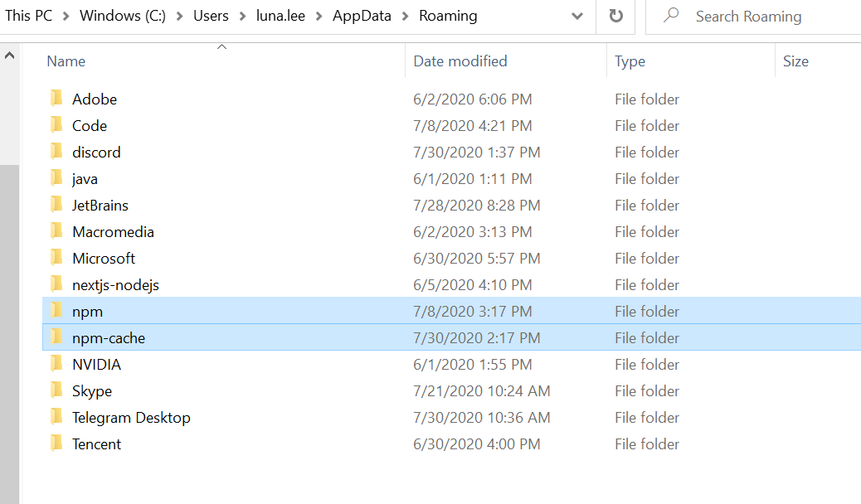
Task: Select the discord folder icon
Action: pyautogui.click(x=56, y=152)
